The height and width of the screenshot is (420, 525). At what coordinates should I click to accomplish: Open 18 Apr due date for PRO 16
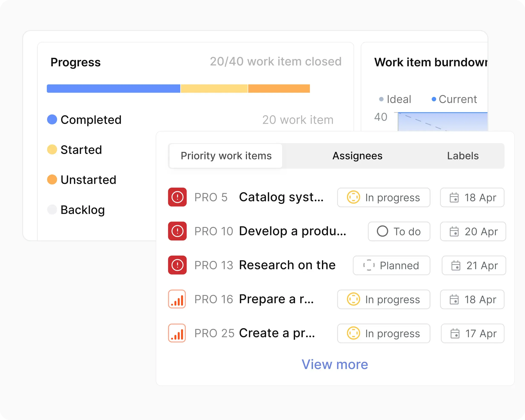(472, 299)
